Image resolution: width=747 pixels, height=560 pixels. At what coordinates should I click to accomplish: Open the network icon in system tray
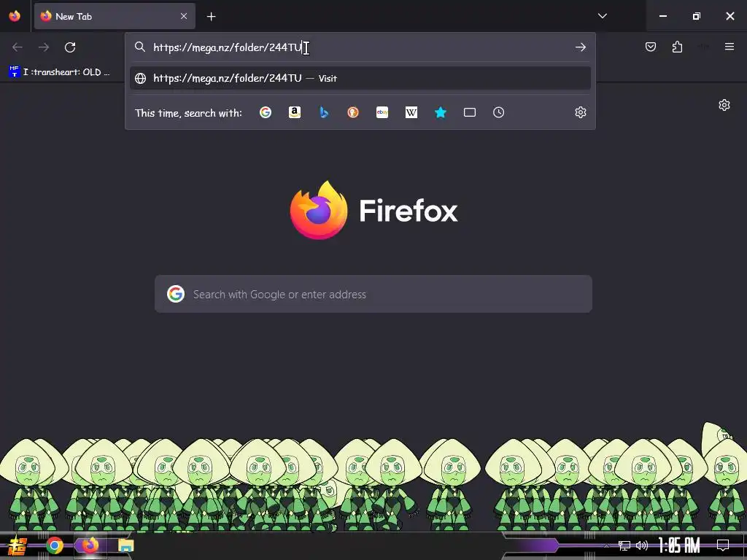click(624, 545)
